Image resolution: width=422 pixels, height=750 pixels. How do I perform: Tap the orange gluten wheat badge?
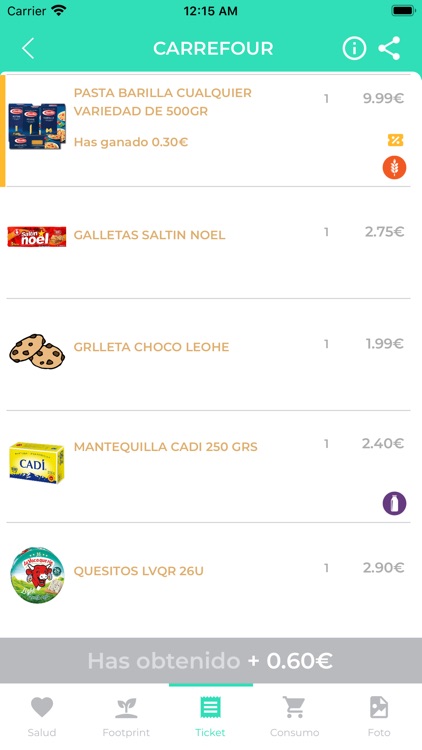(394, 167)
